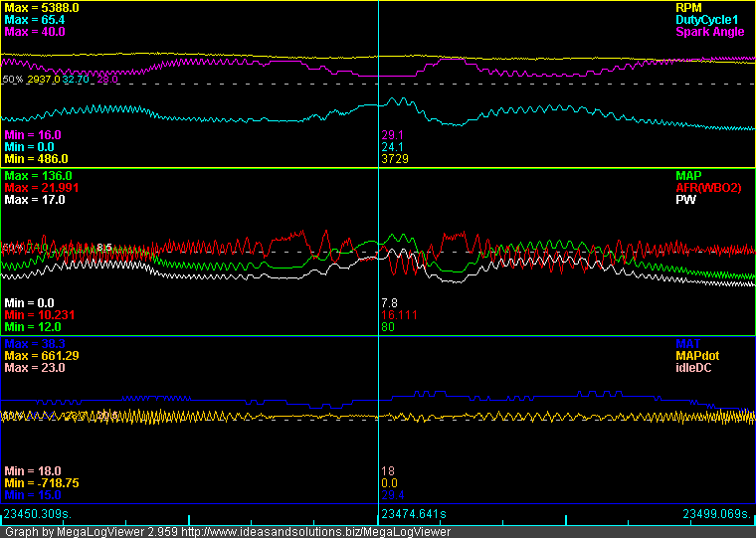Select the 'Min = 15.0' MAT value
Screen dimensions: 756x538
pos(33,495)
